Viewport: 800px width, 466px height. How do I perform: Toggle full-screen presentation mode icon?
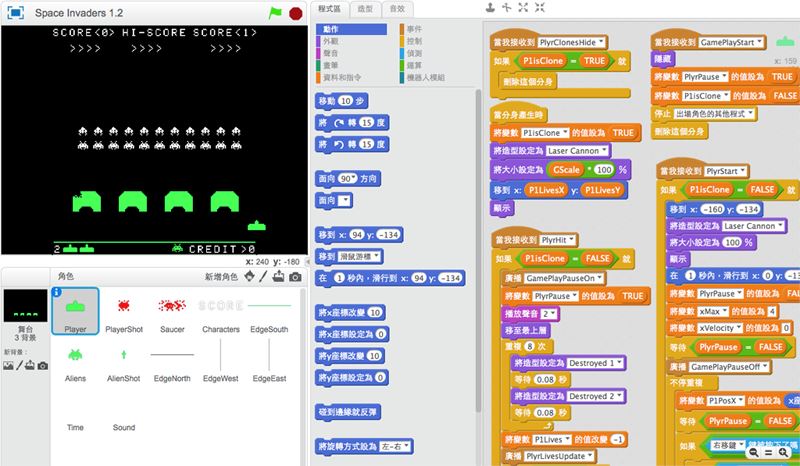click(16, 12)
